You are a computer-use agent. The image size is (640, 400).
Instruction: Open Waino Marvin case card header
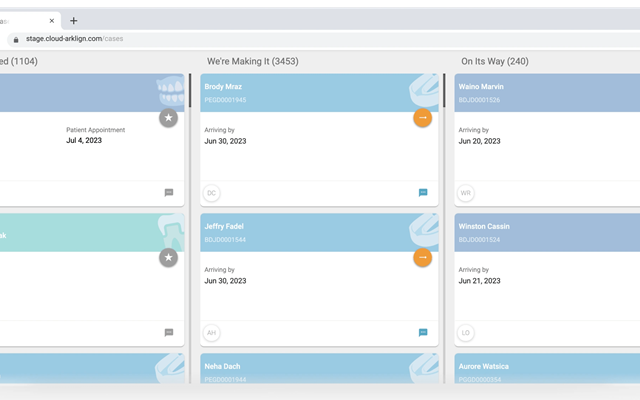coord(547,93)
